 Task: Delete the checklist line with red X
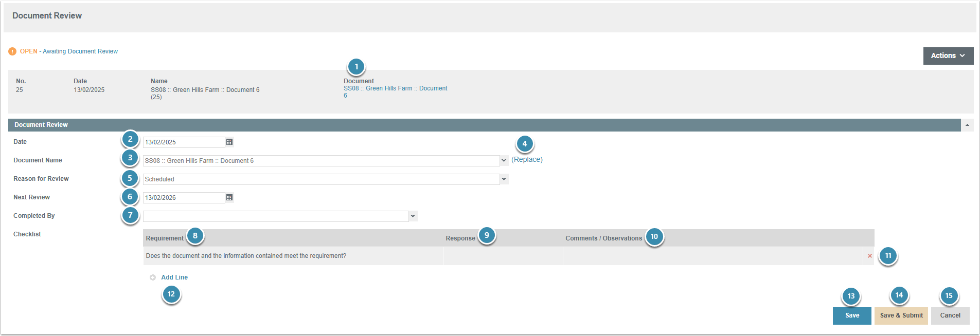pos(869,256)
